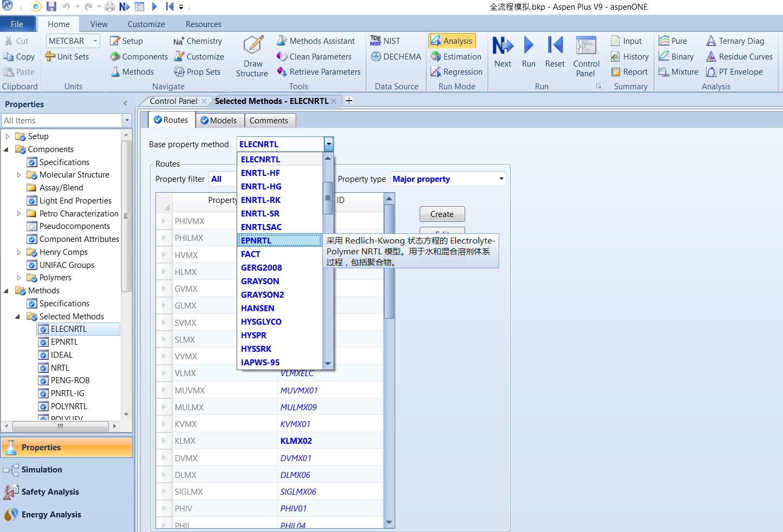783x532 pixels.
Task: Open NIST data source
Action: click(x=386, y=41)
